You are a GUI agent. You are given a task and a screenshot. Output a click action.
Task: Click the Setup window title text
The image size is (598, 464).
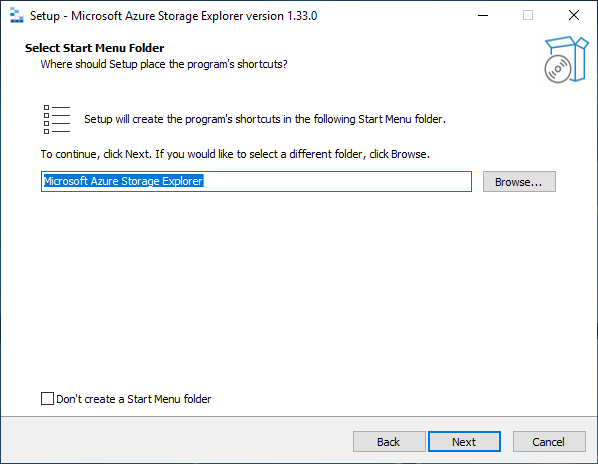174,16
